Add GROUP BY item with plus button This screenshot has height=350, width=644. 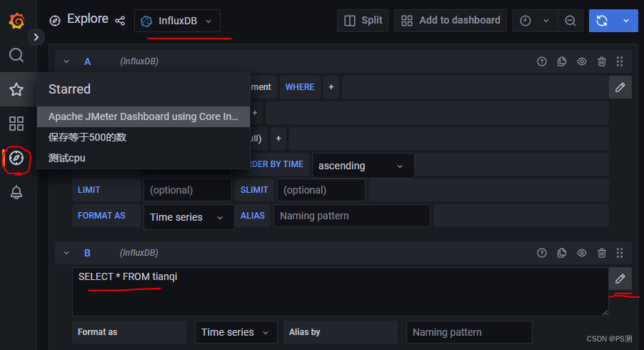[x=278, y=139]
